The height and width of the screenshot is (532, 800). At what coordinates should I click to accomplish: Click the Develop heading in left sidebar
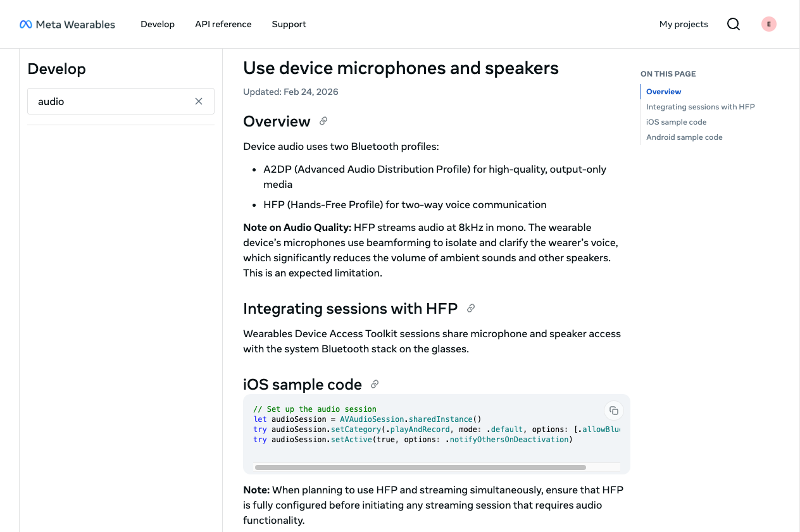tap(57, 69)
